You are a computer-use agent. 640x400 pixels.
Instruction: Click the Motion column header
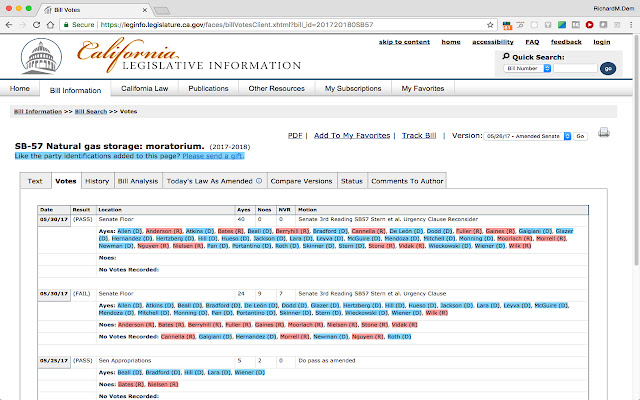click(x=442, y=210)
